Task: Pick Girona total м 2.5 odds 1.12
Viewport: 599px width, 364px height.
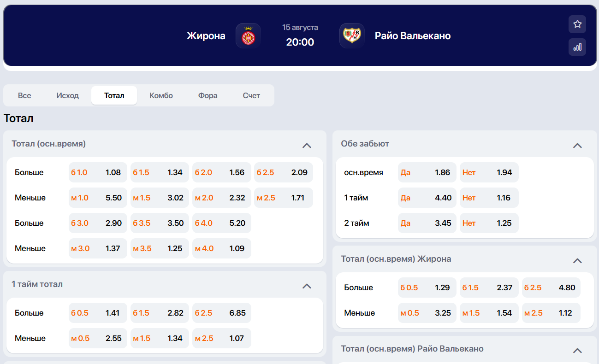Action: pyautogui.click(x=551, y=313)
